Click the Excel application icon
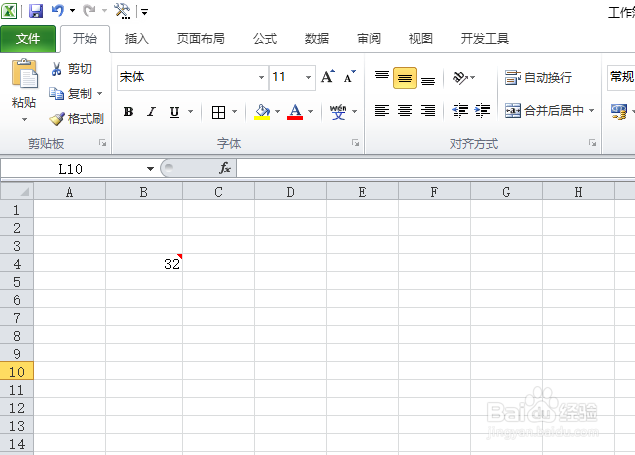The image size is (635, 455). [9, 11]
